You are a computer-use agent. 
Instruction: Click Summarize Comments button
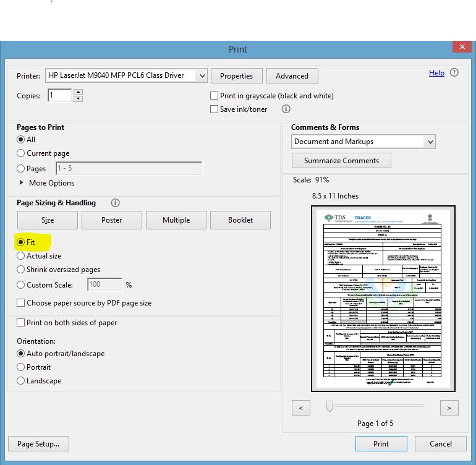pos(341,160)
